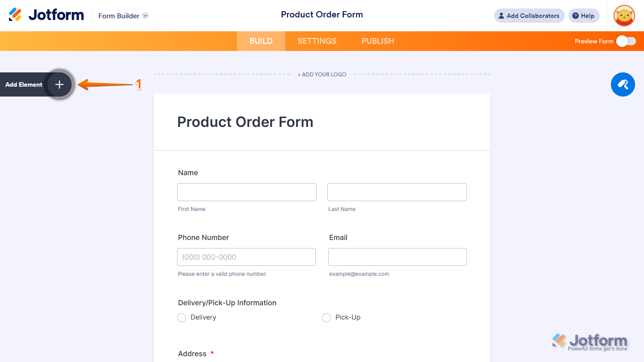The height and width of the screenshot is (362, 644).
Task: Select the Pick-Up radio option
Action: 326,318
